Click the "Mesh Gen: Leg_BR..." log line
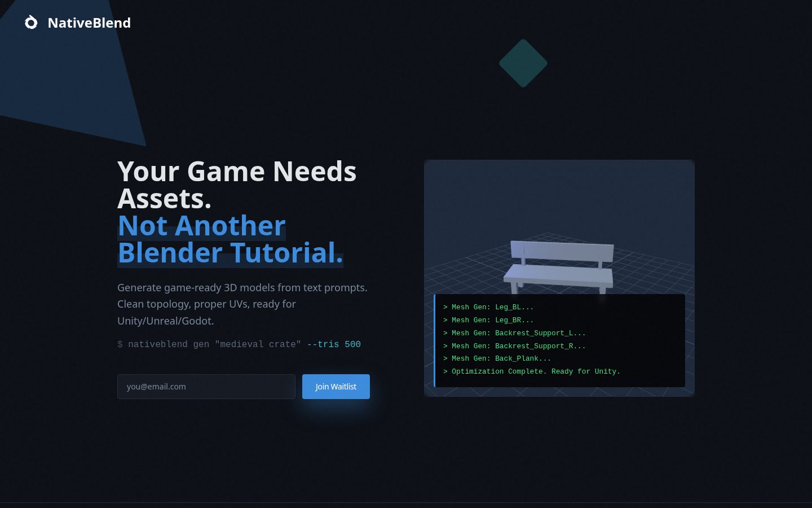This screenshot has height=508, width=812. click(x=488, y=320)
